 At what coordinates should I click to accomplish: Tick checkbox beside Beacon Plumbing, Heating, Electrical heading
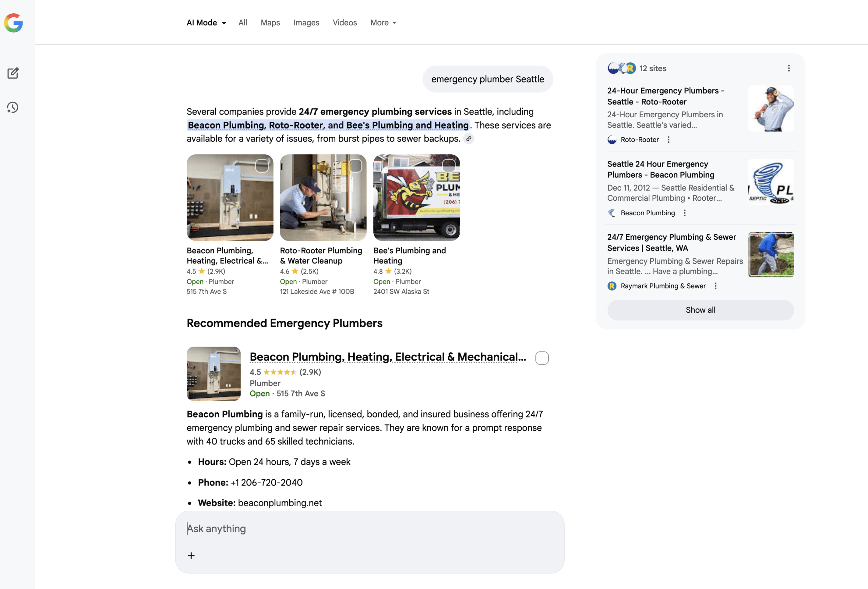[x=541, y=358]
